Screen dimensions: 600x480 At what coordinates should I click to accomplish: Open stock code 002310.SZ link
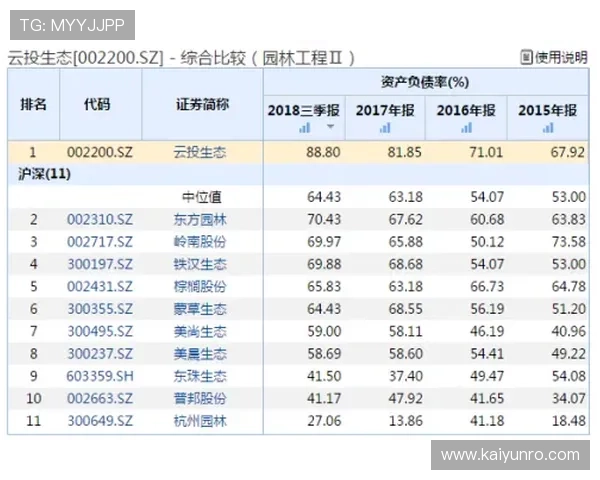(100, 220)
